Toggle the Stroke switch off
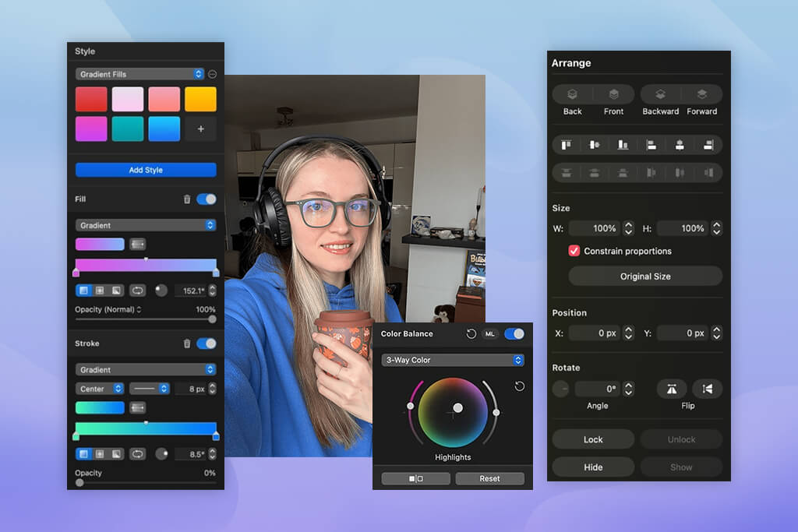 tap(207, 344)
